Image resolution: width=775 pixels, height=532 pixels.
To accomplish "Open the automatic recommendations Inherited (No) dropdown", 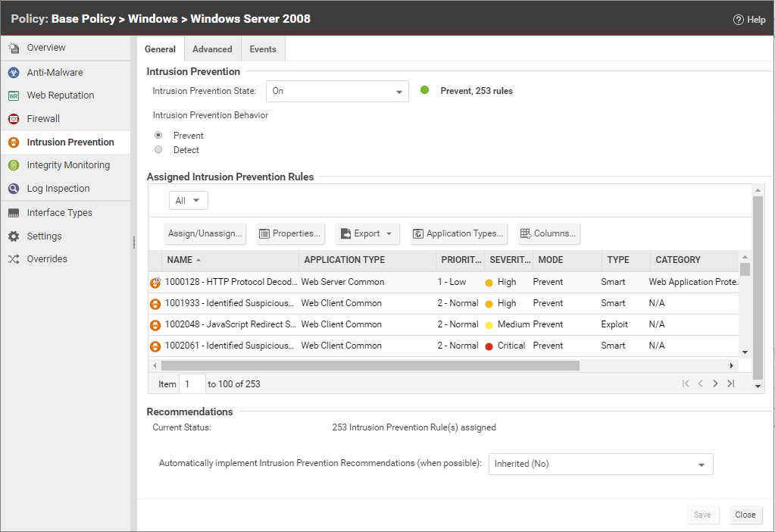I will (600, 464).
